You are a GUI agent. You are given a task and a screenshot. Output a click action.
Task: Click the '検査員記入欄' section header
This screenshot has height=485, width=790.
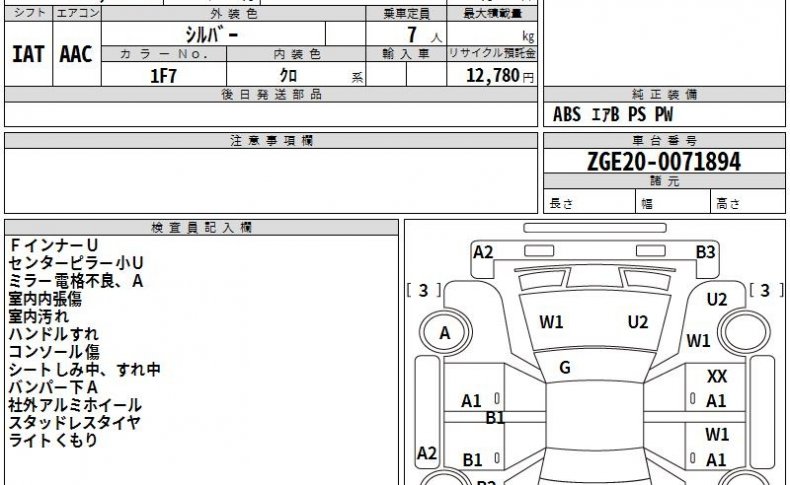tap(202, 228)
